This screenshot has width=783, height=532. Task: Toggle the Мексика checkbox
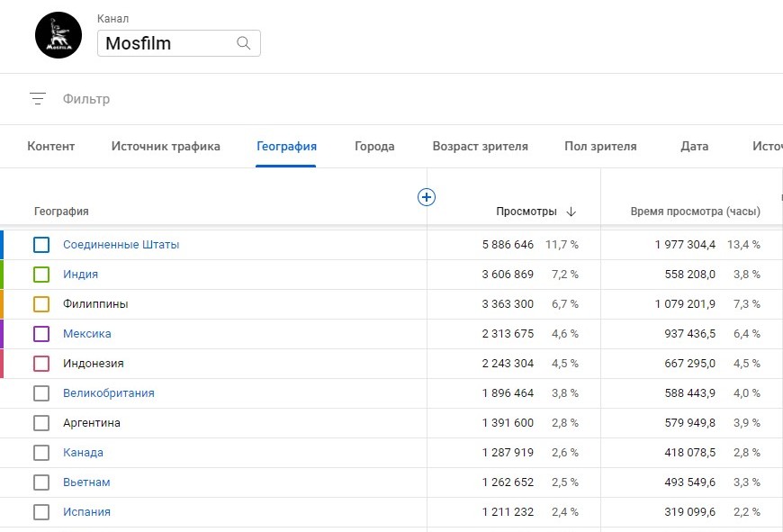point(41,334)
